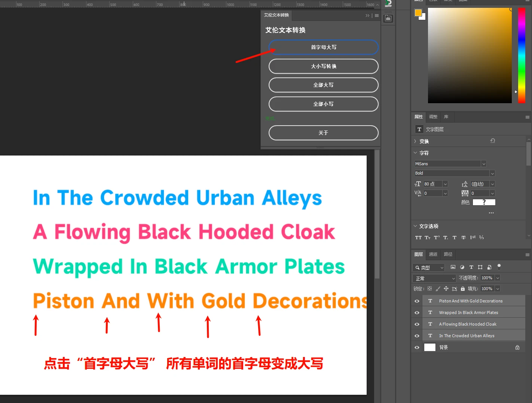
Task: Expand the 变换 section
Action: click(415, 141)
